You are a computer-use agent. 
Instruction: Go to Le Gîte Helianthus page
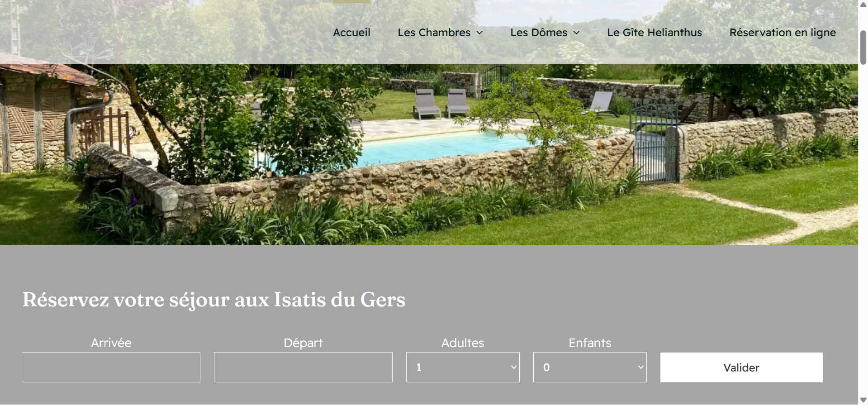coord(655,33)
